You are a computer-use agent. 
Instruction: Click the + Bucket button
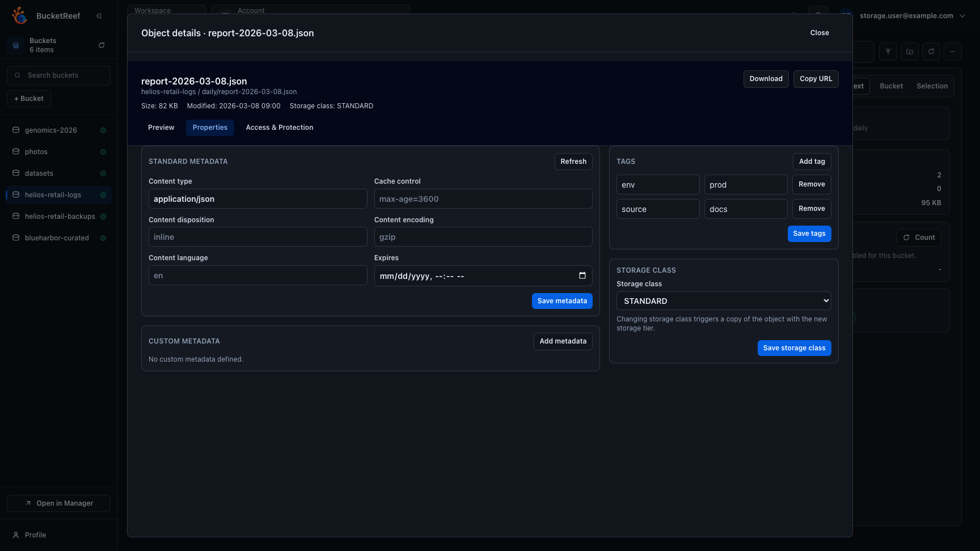click(29, 99)
